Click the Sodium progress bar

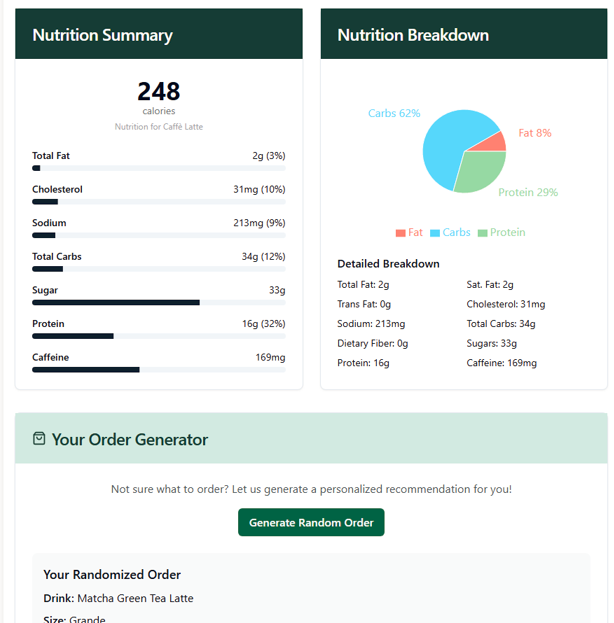(159, 235)
